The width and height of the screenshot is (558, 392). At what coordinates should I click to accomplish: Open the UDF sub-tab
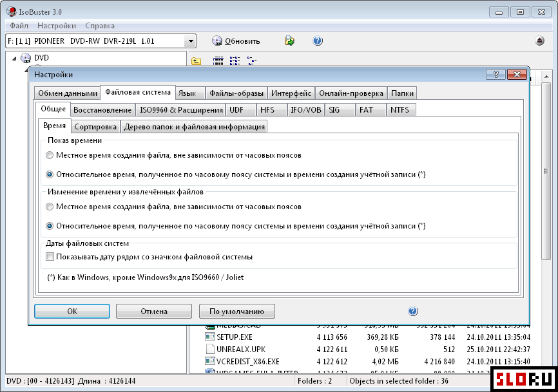click(x=241, y=110)
